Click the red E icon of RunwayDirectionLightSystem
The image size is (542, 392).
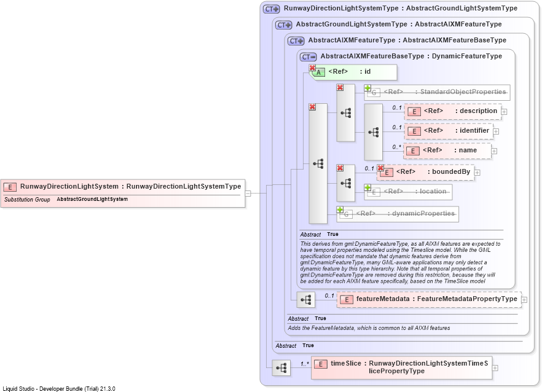[10, 187]
